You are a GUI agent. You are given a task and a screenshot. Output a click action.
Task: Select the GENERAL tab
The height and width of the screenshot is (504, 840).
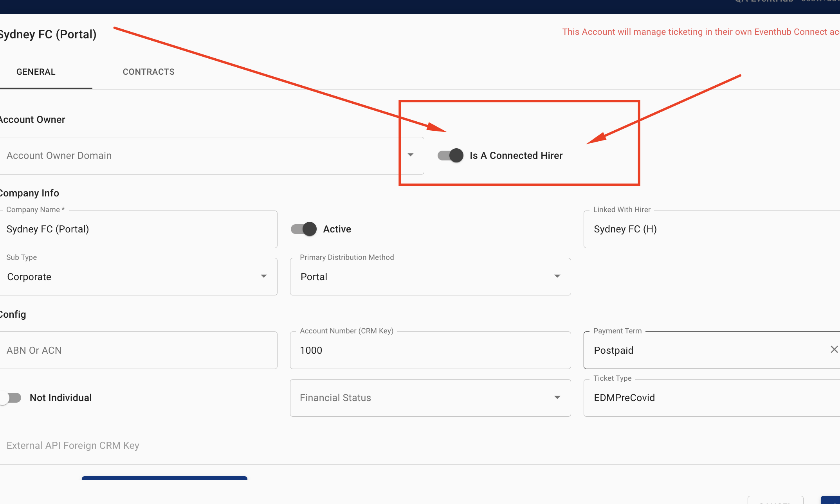coord(36,72)
